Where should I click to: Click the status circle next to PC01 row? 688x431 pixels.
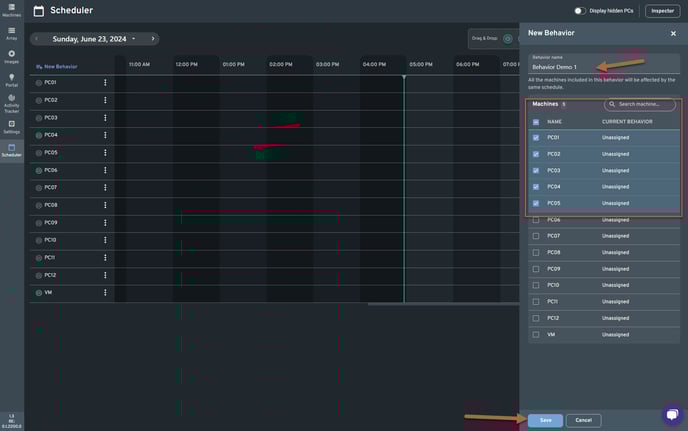click(39, 83)
